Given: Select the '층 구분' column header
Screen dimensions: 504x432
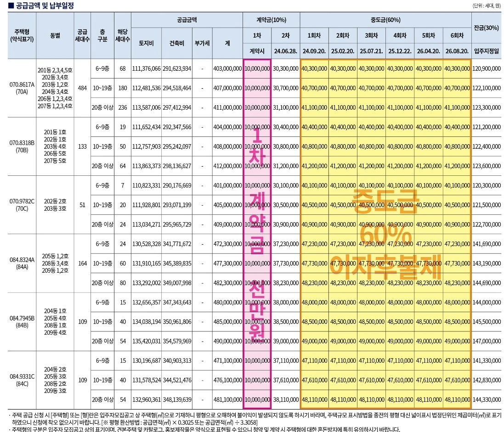Looking at the screenshot, I should (x=102, y=35).
